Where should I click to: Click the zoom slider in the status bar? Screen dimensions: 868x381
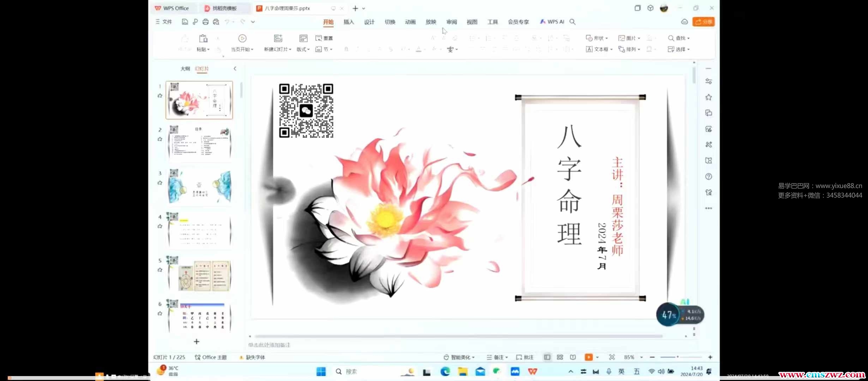pyautogui.click(x=677, y=357)
